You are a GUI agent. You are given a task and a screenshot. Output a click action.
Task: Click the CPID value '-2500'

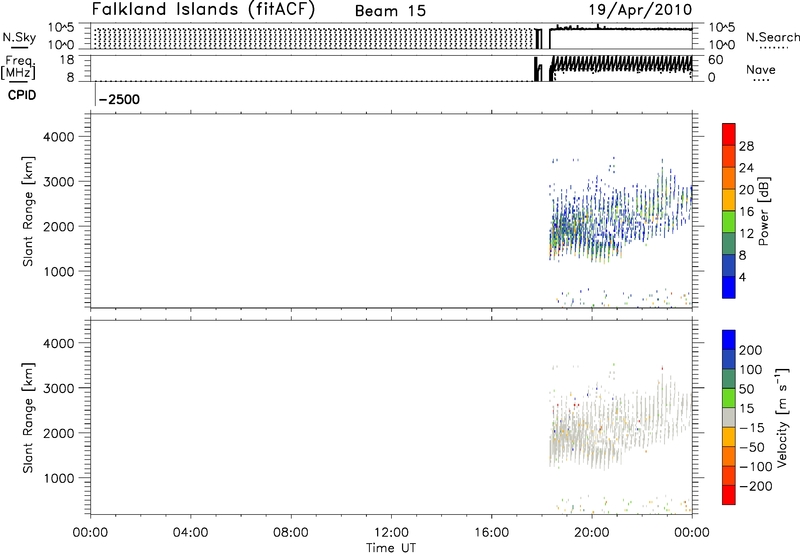point(119,99)
